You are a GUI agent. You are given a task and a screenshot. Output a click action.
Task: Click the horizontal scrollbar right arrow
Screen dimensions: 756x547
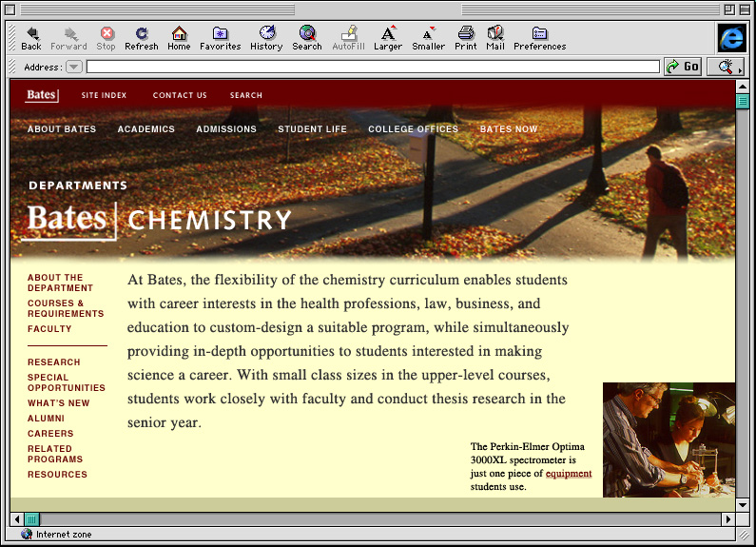pos(728,519)
